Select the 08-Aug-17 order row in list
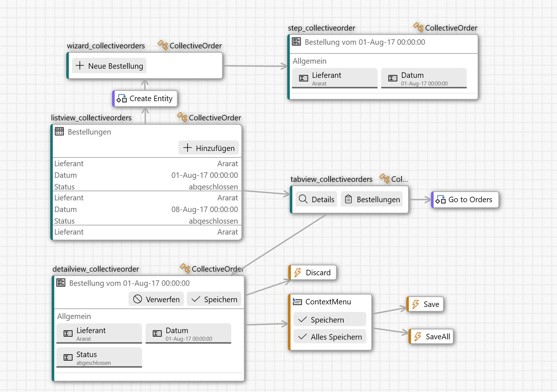Screen dimensions: 557x392 (146, 209)
